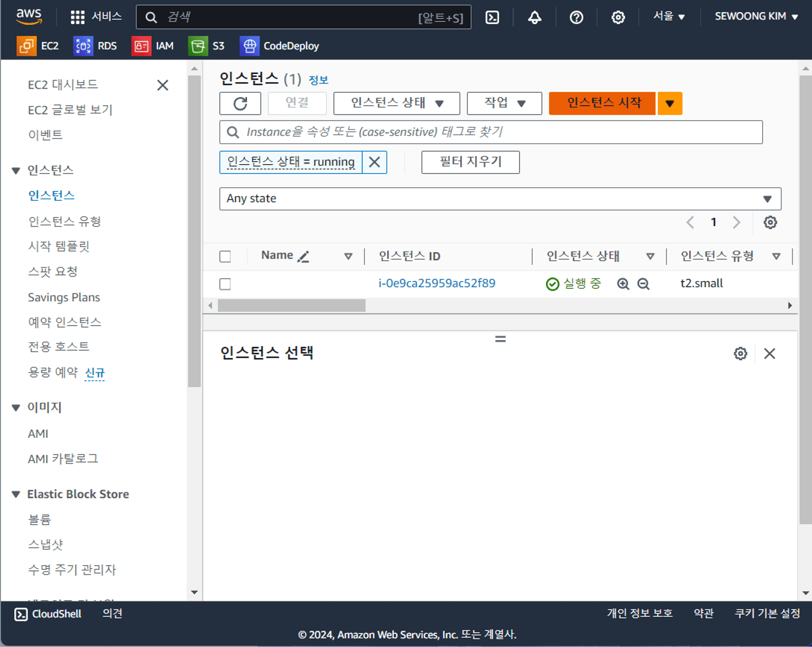
Task: Open the Any state dropdown
Action: pyautogui.click(x=500, y=198)
